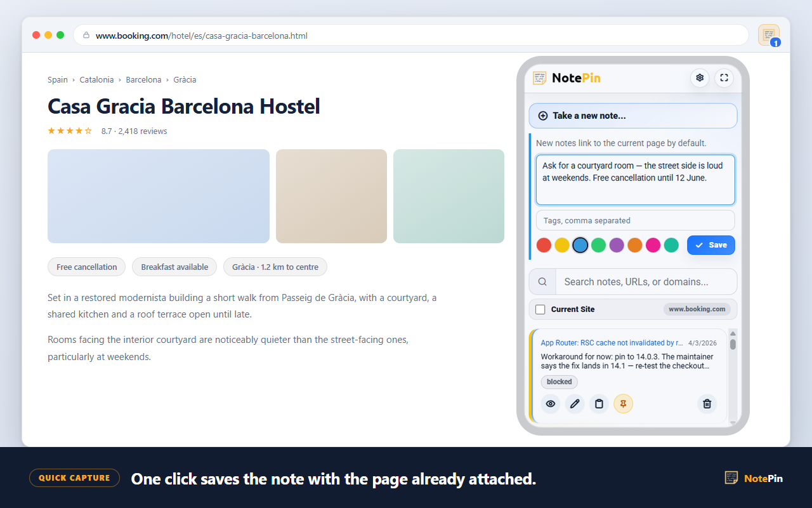Click the Casa Gracia Barcelona Hostel title
This screenshot has width=812, height=508.
[184, 106]
